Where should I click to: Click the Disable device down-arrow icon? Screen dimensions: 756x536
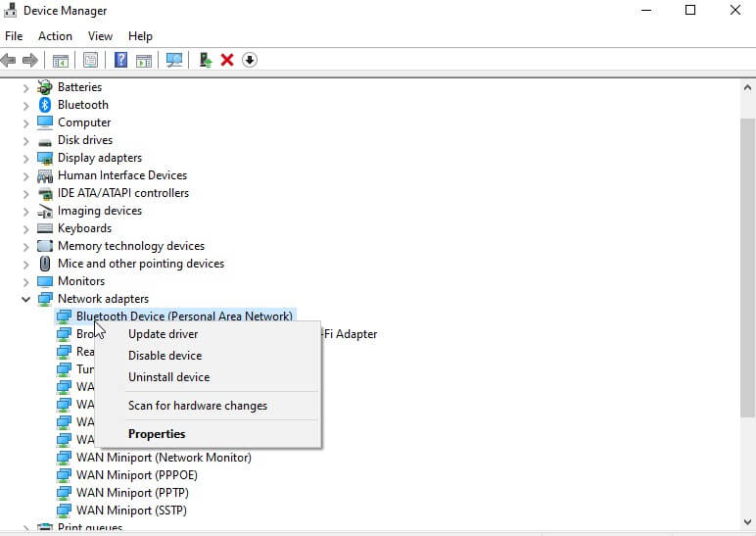[x=250, y=61]
